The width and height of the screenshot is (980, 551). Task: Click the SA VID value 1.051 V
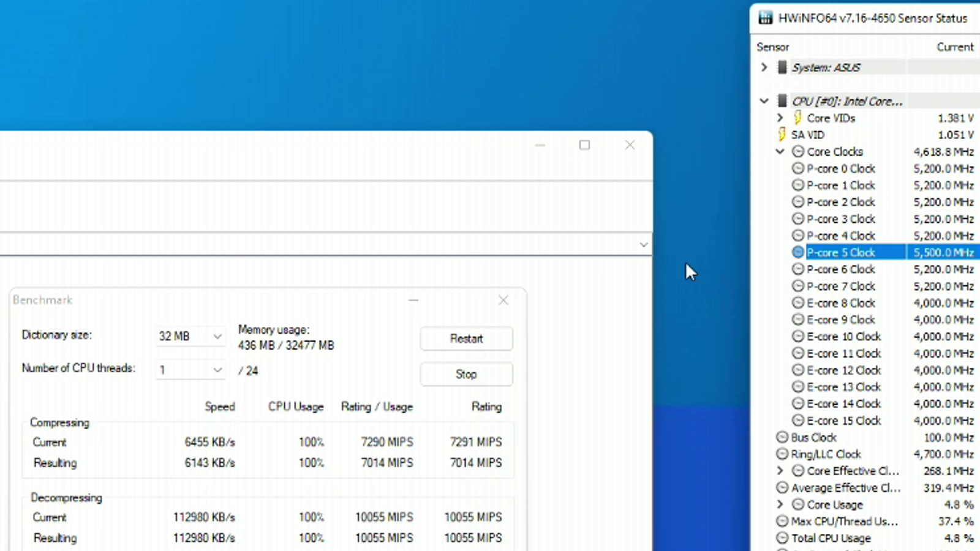pos(956,134)
